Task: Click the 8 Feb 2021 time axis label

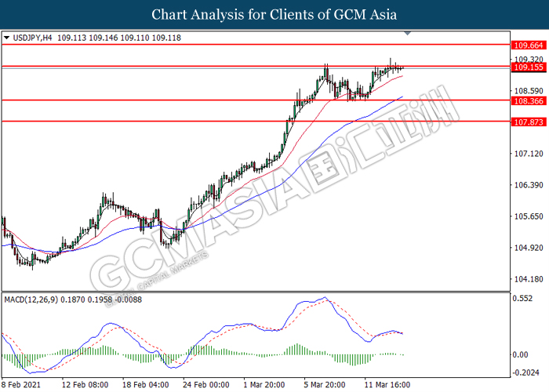Action: coord(21,385)
